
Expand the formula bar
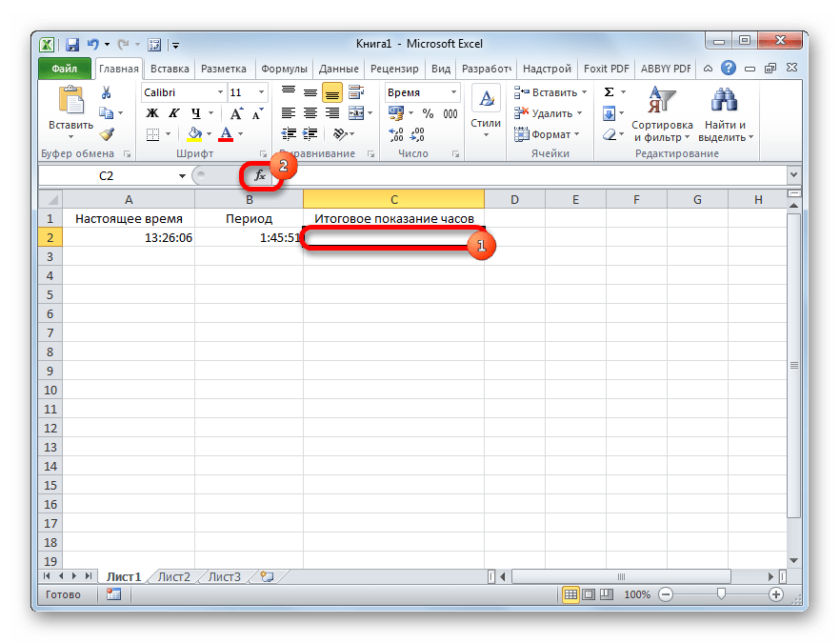793,174
